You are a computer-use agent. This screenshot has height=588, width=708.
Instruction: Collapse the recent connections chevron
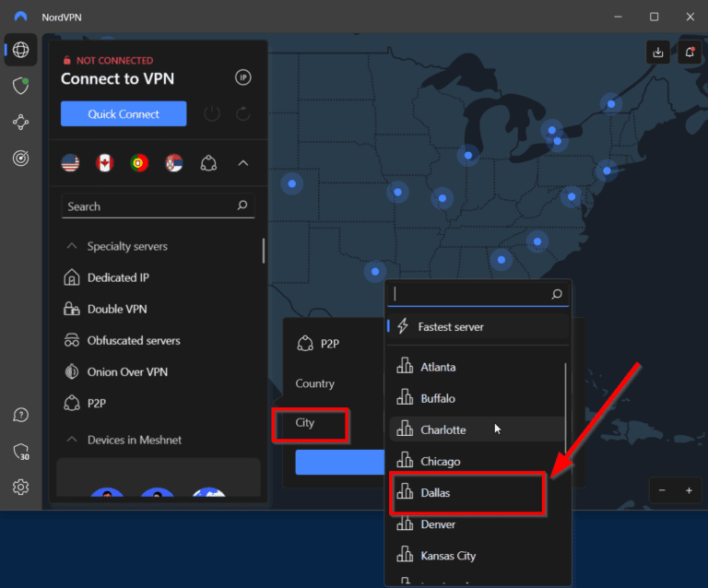click(x=243, y=163)
